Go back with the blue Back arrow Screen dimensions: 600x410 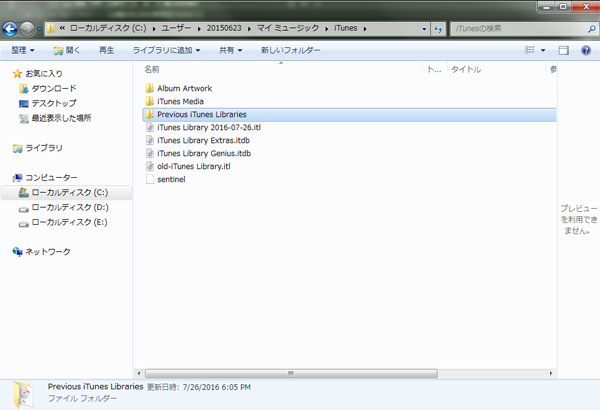click(10, 29)
